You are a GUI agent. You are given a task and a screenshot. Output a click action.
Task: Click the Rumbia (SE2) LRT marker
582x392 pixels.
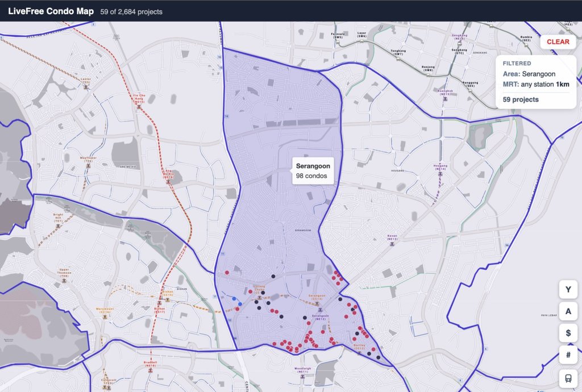tap(526, 44)
